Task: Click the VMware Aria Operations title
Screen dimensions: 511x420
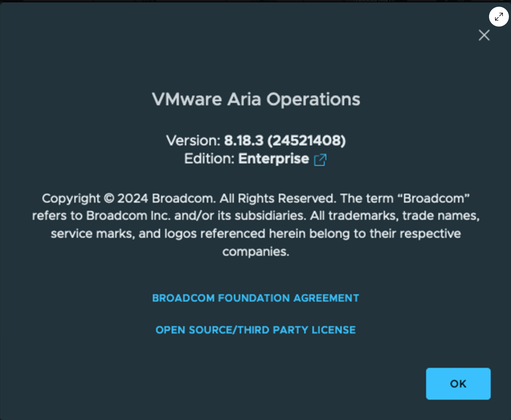Action: [256, 100]
